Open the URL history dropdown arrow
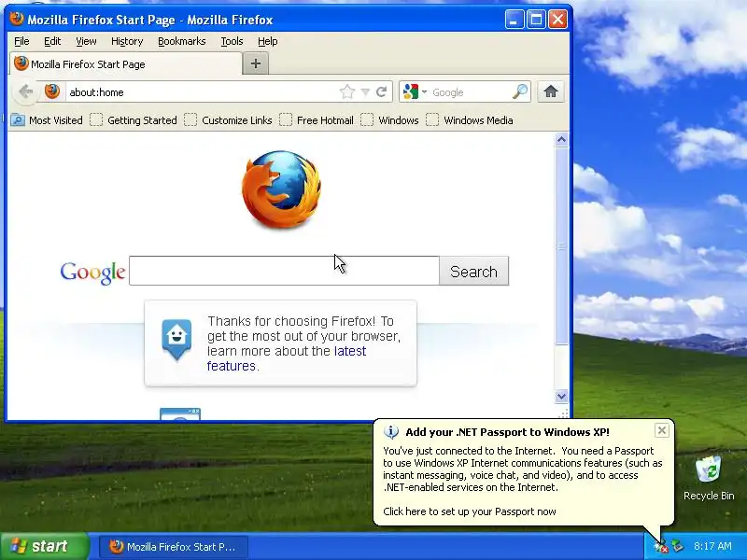Image resolution: width=747 pixels, height=560 pixels. 365,91
